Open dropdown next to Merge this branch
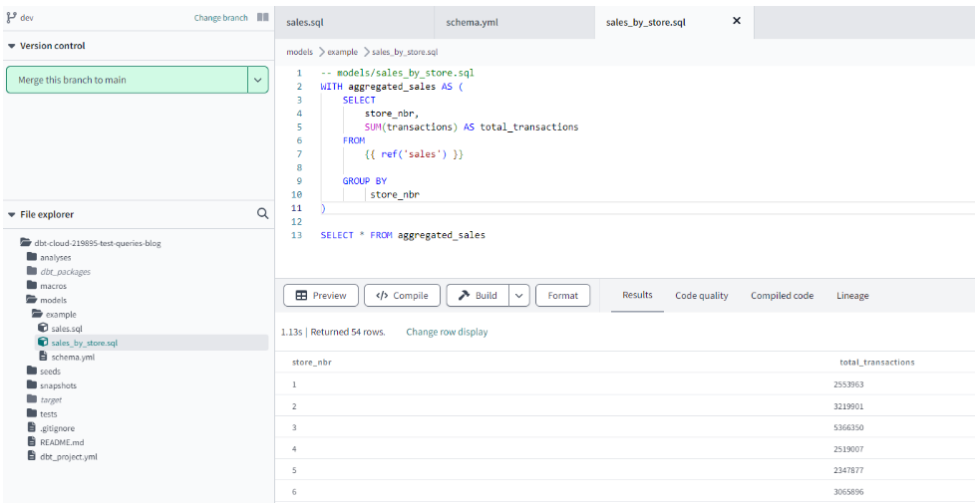 pyautogui.click(x=258, y=80)
